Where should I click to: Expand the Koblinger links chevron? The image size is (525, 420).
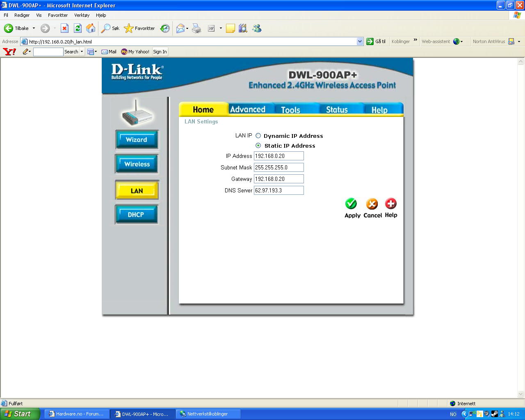[x=415, y=40]
